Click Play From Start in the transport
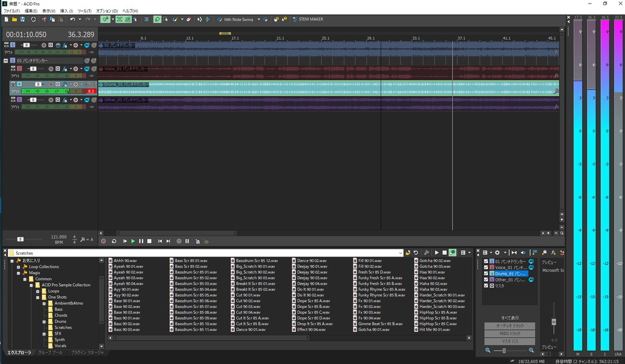The width and height of the screenshot is (625, 364). [x=125, y=241]
